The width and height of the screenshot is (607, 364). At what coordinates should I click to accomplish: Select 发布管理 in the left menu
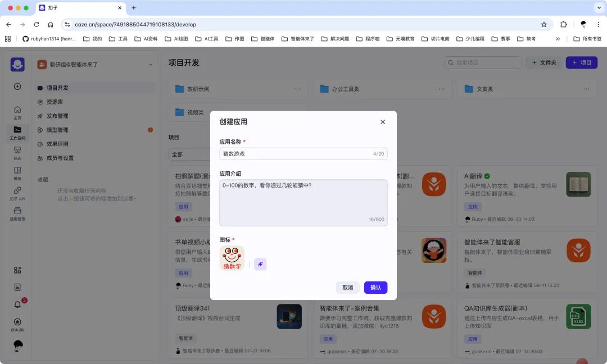[95, 116]
